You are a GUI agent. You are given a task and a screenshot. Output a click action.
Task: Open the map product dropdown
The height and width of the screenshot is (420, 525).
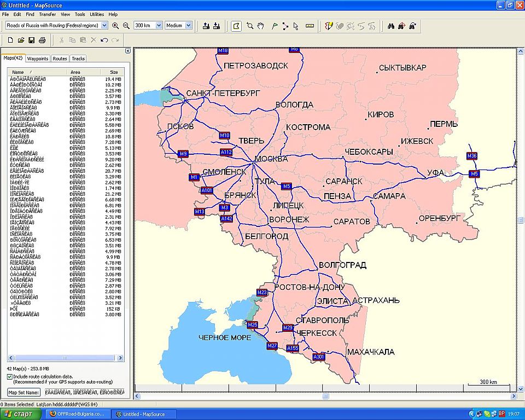(104, 26)
